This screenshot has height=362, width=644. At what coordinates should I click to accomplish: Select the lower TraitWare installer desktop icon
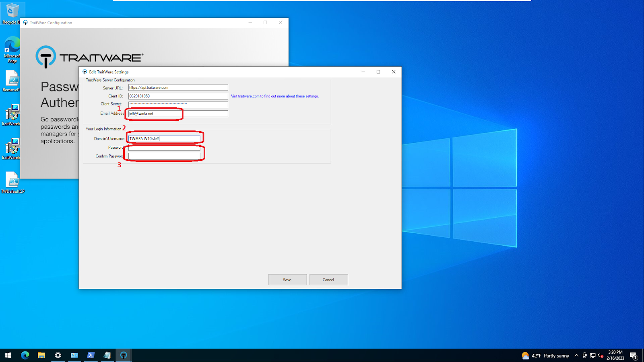(12, 149)
